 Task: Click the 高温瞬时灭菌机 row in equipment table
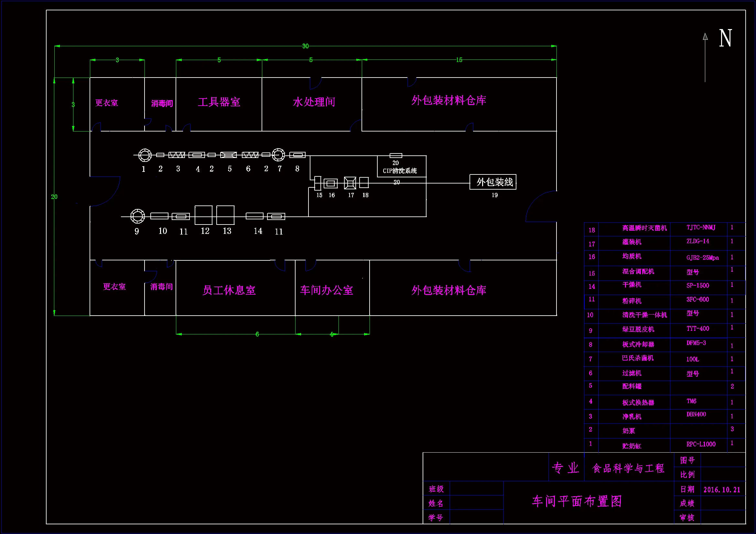(x=644, y=228)
